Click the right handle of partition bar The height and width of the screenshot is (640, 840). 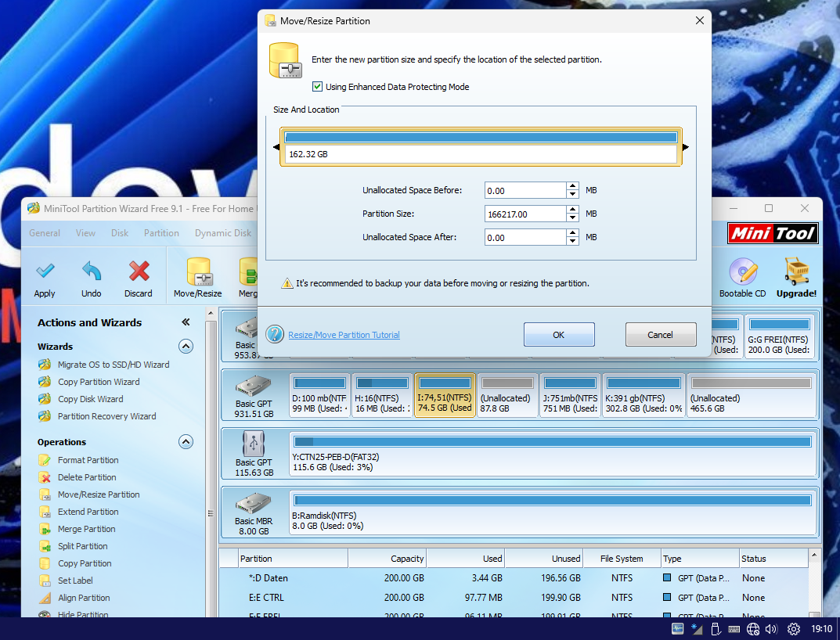coord(685,147)
